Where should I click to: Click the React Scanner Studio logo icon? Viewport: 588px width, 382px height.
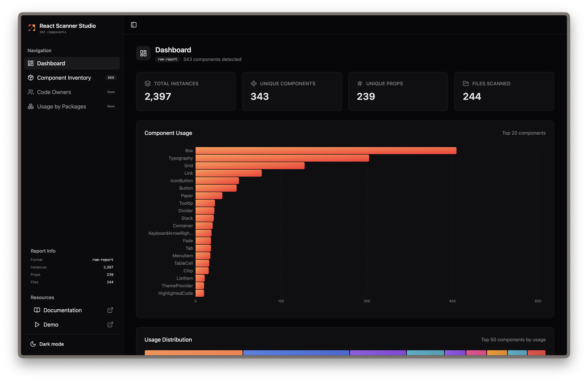pyautogui.click(x=32, y=28)
